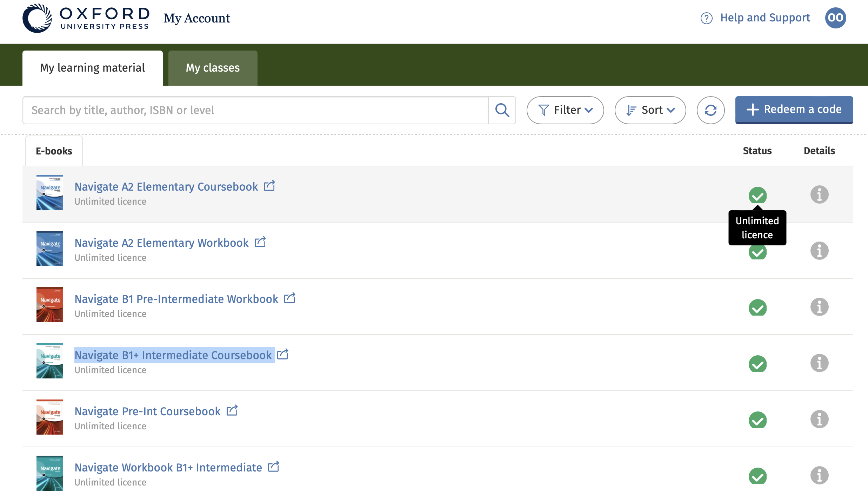Click green status check for B1+ Intermediate Coursebook

coord(757,364)
